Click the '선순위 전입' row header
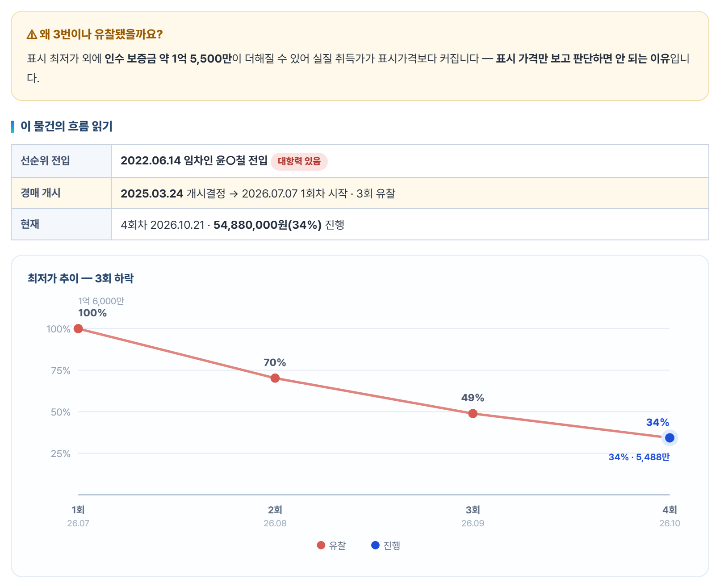The width and height of the screenshot is (720, 588). pyautogui.click(x=61, y=161)
